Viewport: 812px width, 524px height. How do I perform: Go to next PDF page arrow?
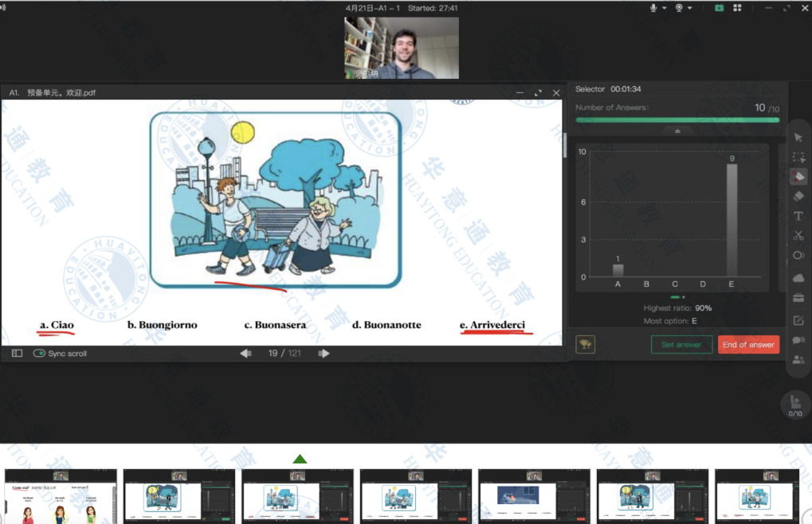click(x=324, y=354)
